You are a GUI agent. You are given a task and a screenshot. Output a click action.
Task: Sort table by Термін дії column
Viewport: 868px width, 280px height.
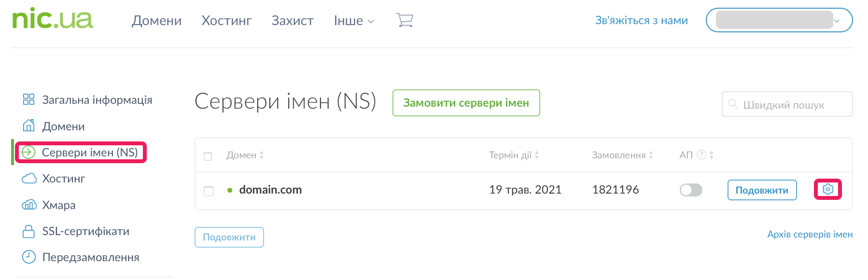514,155
